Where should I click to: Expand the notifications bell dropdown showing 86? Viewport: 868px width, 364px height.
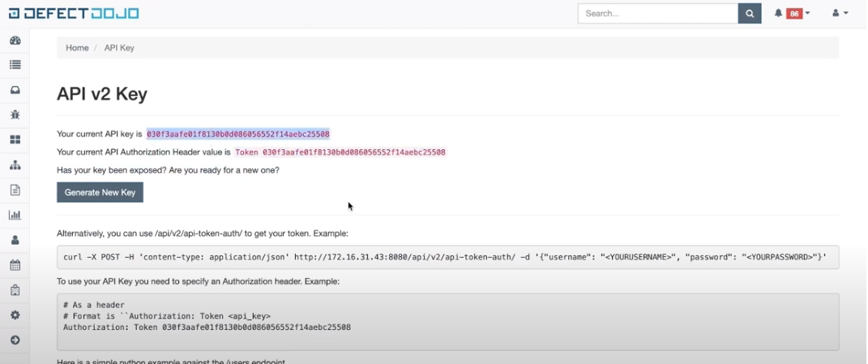792,14
